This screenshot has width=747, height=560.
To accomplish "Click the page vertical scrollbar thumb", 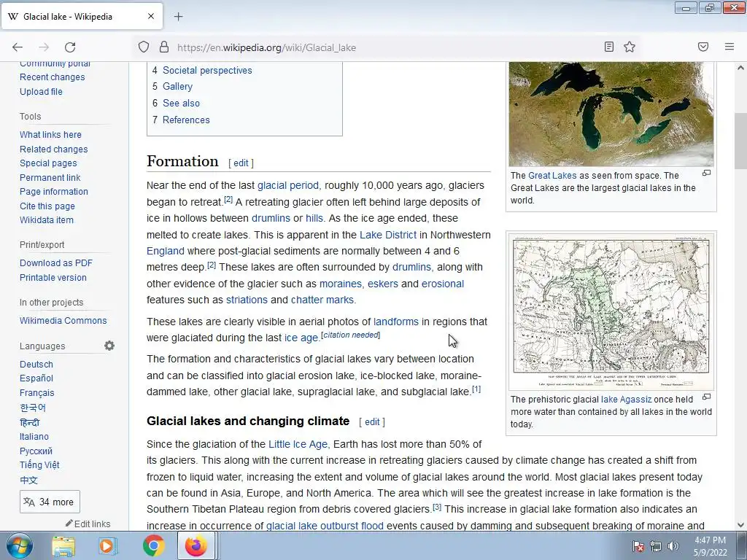I will (x=740, y=141).
